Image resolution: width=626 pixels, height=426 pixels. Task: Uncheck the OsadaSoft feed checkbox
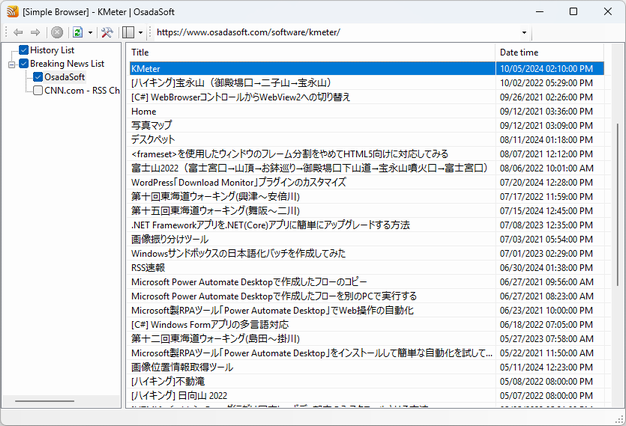pyautogui.click(x=38, y=77)
